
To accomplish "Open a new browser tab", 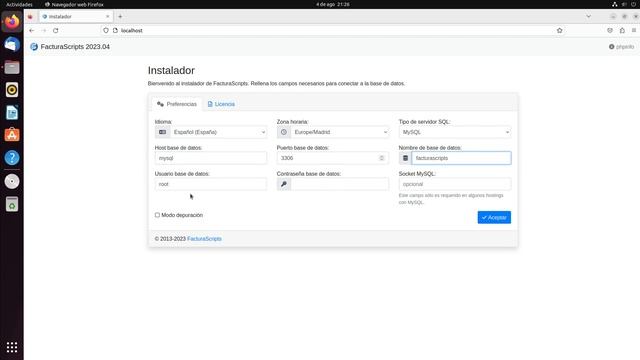I will 120,17.
